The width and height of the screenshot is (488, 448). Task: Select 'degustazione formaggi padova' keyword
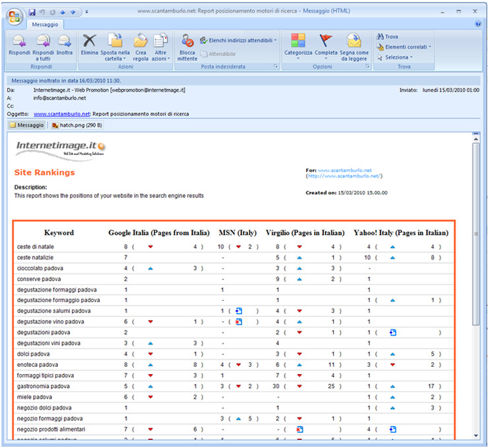(x=57, y=290)
